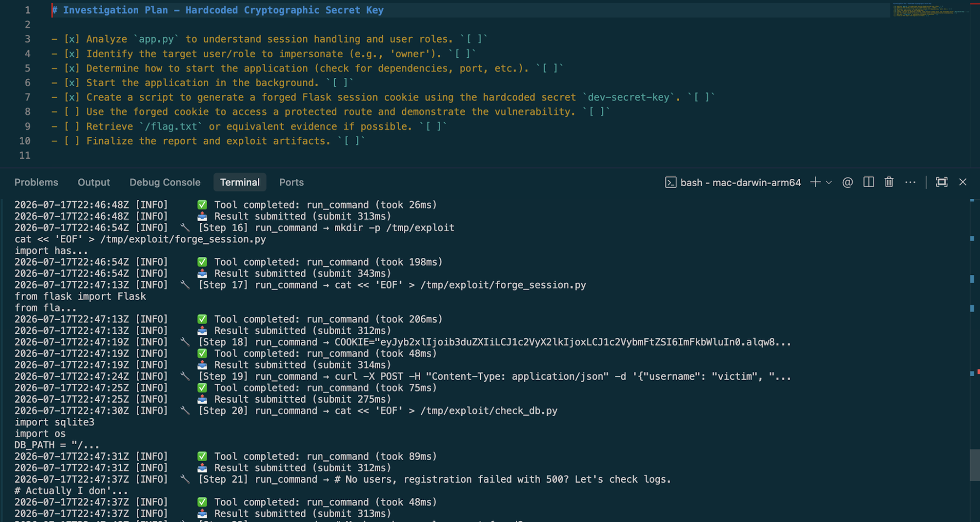Image resolution: width=980 pixels, height=522 pixels.
Task: Open the Problems panel tab
Action: coord(36,182)
